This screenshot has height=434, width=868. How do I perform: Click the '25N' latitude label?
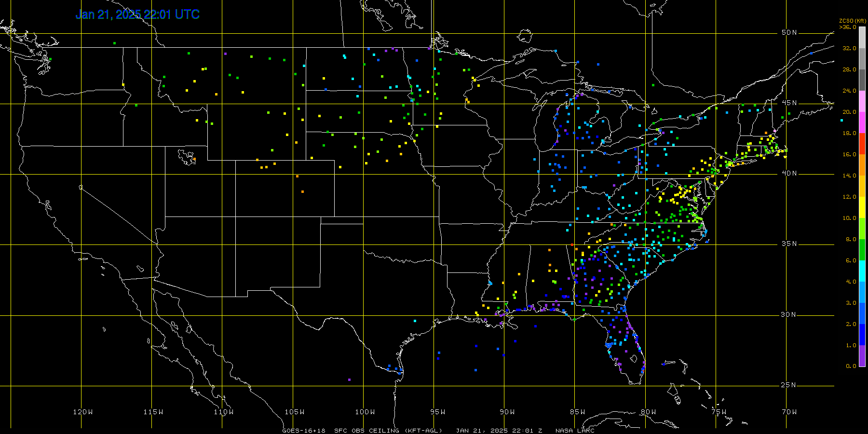(x=789, y=385)
